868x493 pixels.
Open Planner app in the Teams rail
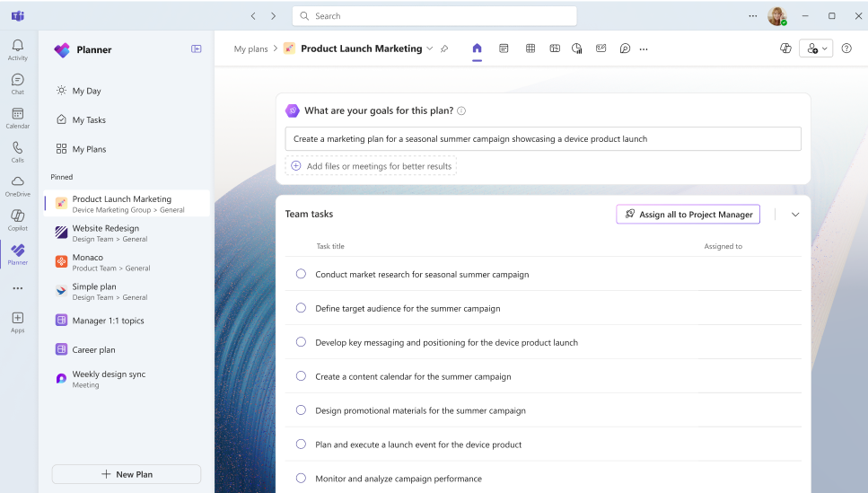point(18,254)
